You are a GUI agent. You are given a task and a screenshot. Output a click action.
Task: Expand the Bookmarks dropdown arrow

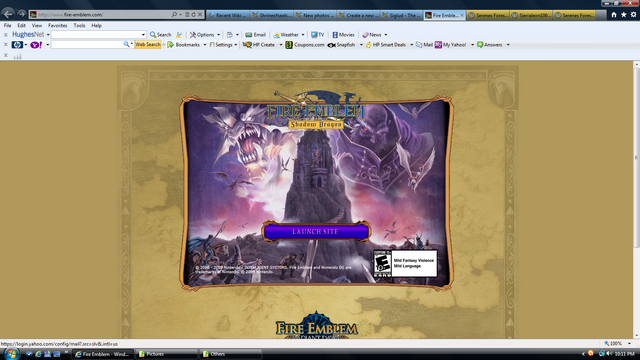pyautogui.click(x=204, y=45)
